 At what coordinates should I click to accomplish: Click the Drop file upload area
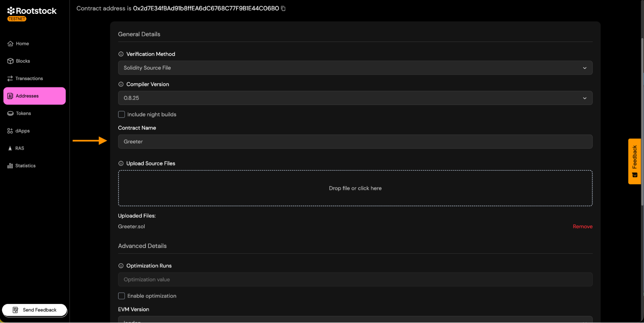pos(355,188)
